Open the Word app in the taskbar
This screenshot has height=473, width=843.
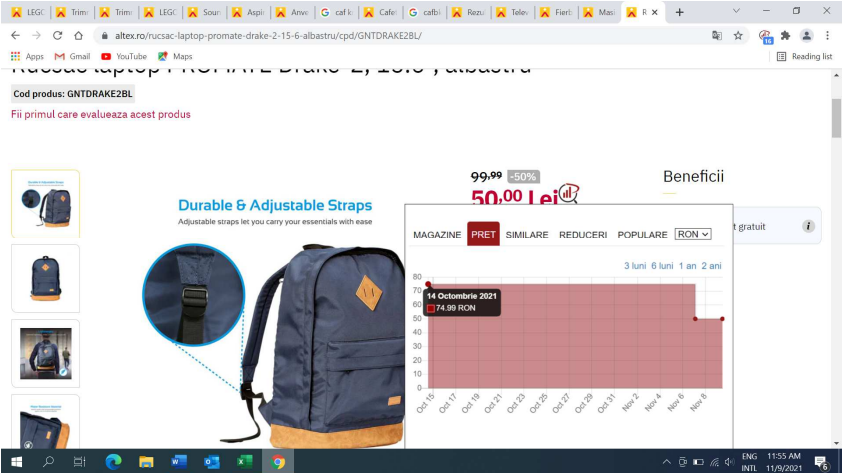(179, 461)
